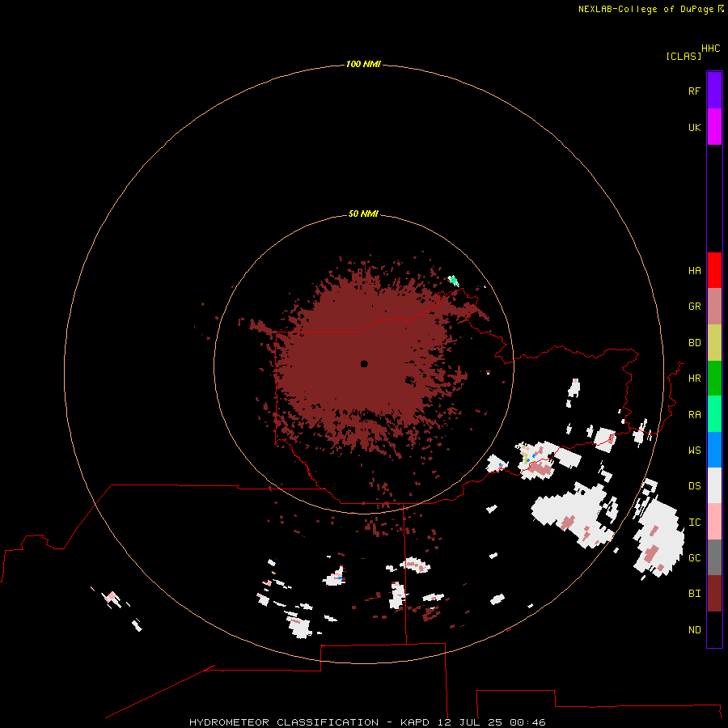The image size is (728, 728).
Task: Click the IC legend label
Action: (694, 523)
